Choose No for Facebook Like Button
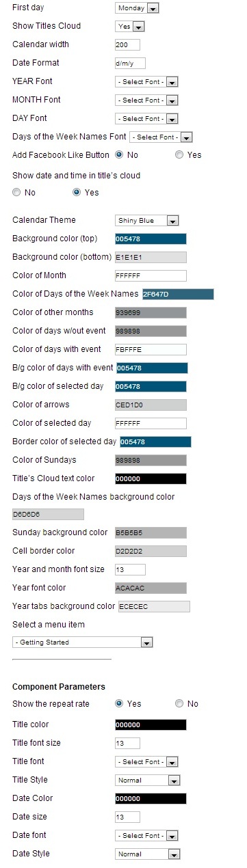The width and height of the screenshot is (247, 868). click(x=120, y=155)
